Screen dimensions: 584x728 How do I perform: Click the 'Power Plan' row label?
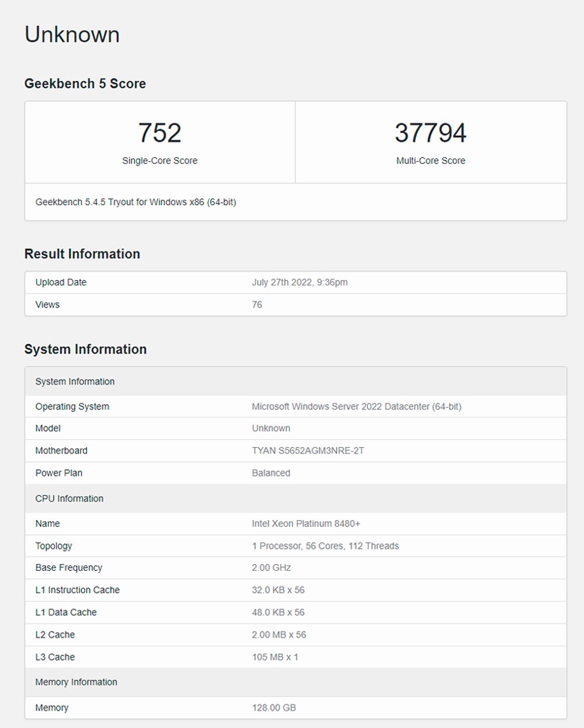59,473
